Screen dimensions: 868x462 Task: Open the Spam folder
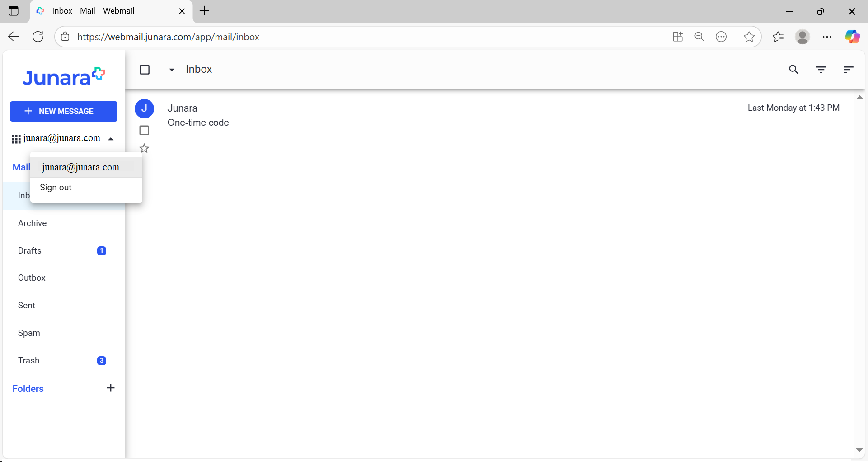click(x=64, y=333)
